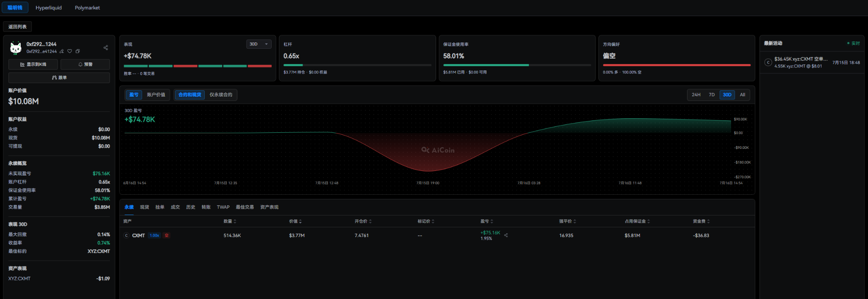Favorite this wallet with the heart icon

70,51
